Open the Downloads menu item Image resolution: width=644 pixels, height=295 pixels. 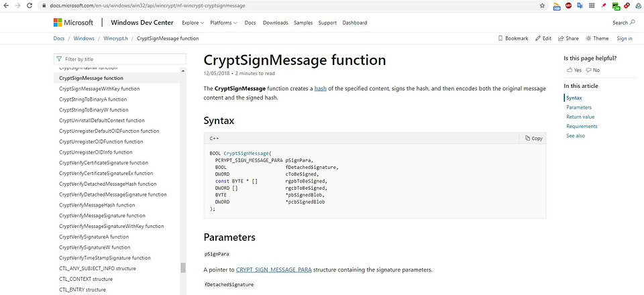pos(275,23)
